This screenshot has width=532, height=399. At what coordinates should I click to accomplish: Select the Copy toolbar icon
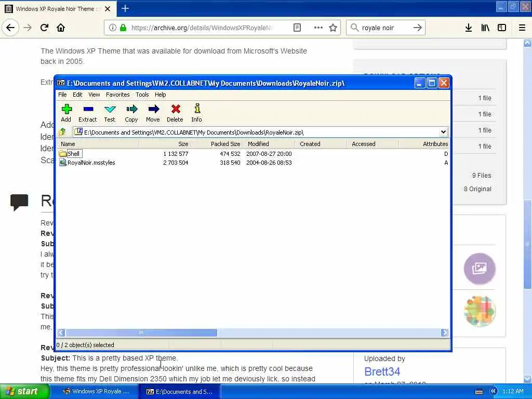point(131,109)
